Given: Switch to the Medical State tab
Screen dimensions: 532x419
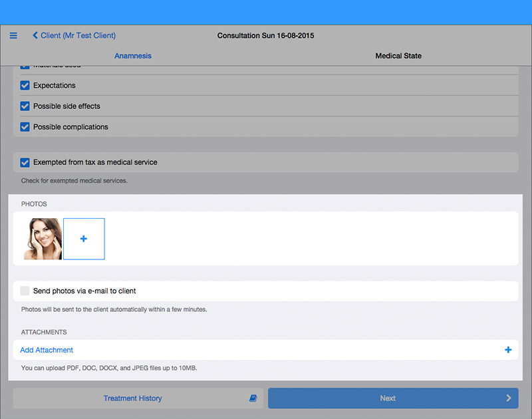Looking at the screenshot, I should pos(398,56).
